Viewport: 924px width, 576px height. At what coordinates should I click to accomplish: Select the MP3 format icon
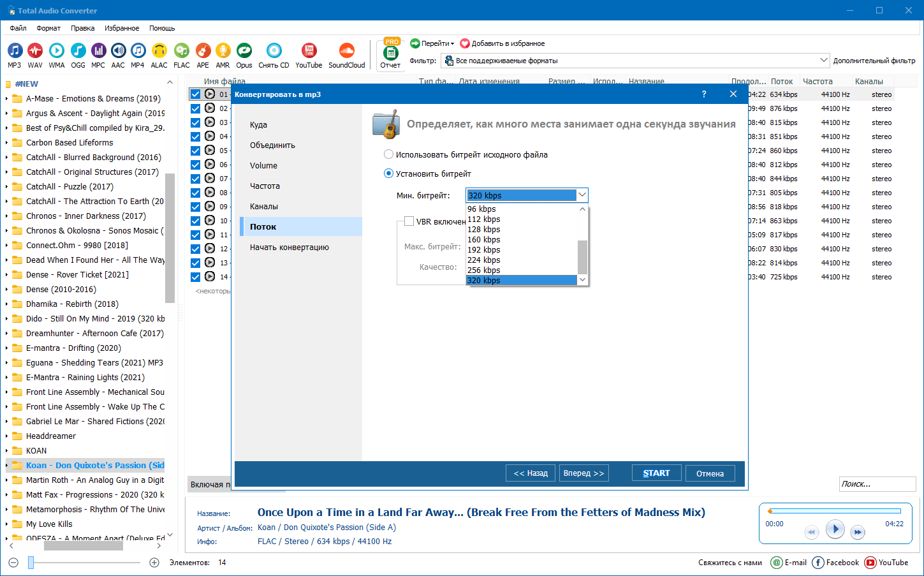15,55
